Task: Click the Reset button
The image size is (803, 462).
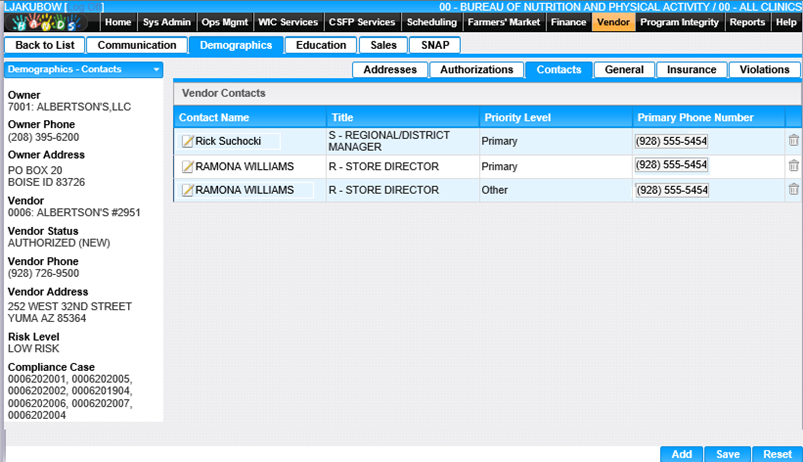Action: pyautogui.click(x=777, y=454)
